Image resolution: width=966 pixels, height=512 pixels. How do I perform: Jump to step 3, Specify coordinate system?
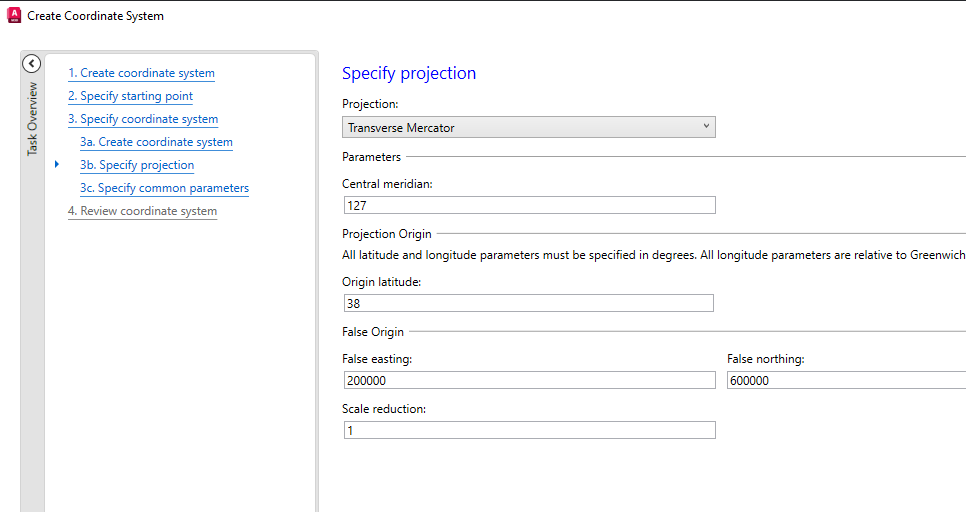143,119
